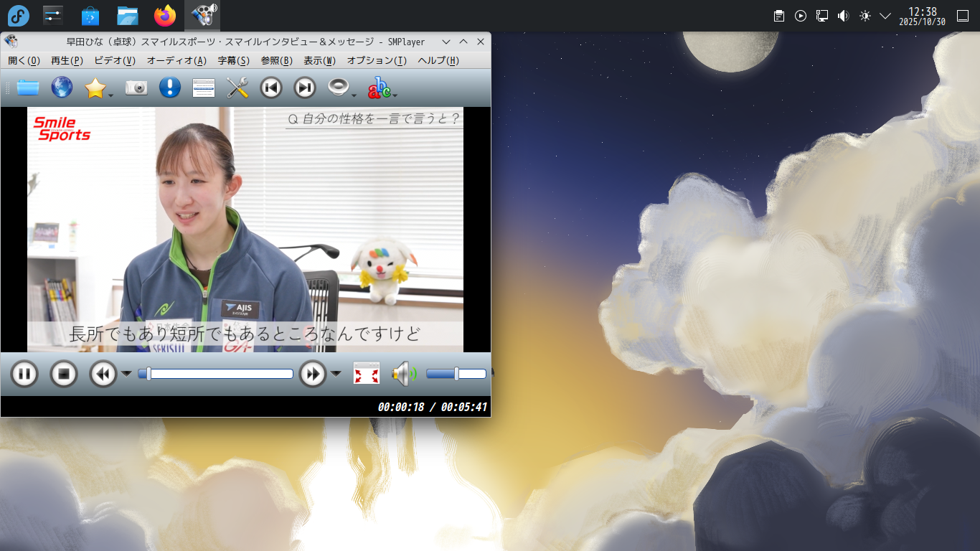Open the Discover software store

tap(90, 15)
